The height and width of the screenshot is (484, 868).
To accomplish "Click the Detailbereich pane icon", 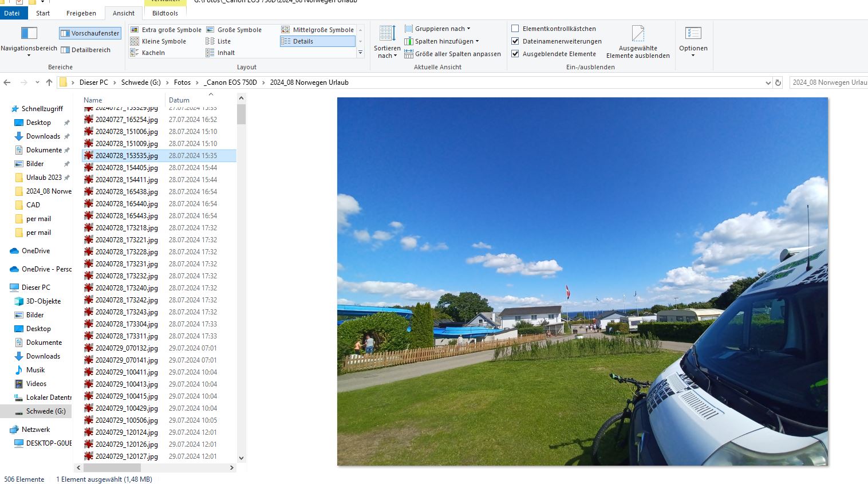I will [x=65, y=50].
